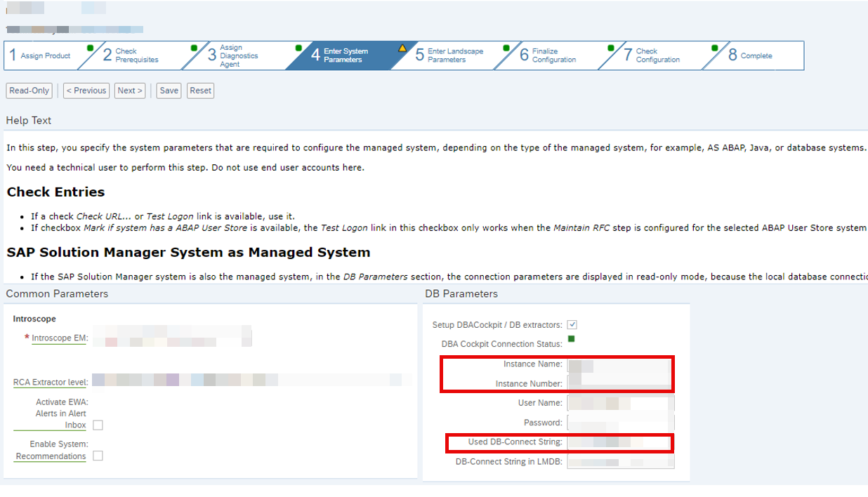
Task: Click the Setup DBACockpit / DB extractors label
Action: pos(497,325)
